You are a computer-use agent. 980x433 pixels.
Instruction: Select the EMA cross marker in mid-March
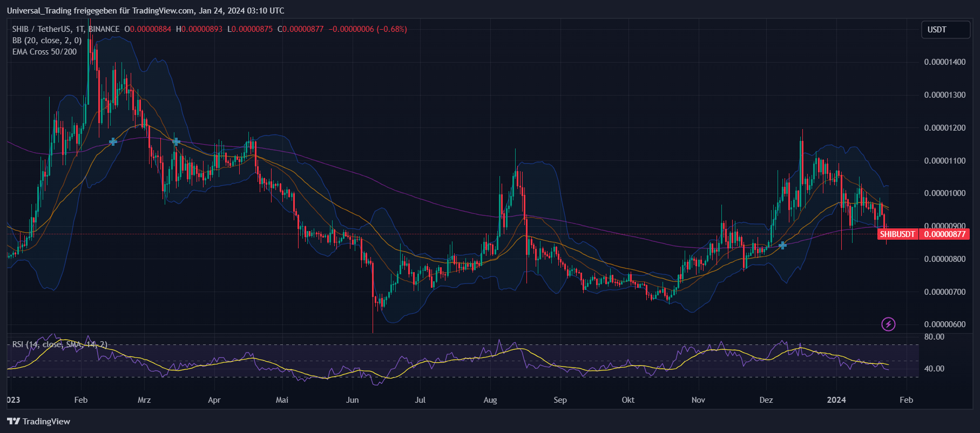click(176, 142)
